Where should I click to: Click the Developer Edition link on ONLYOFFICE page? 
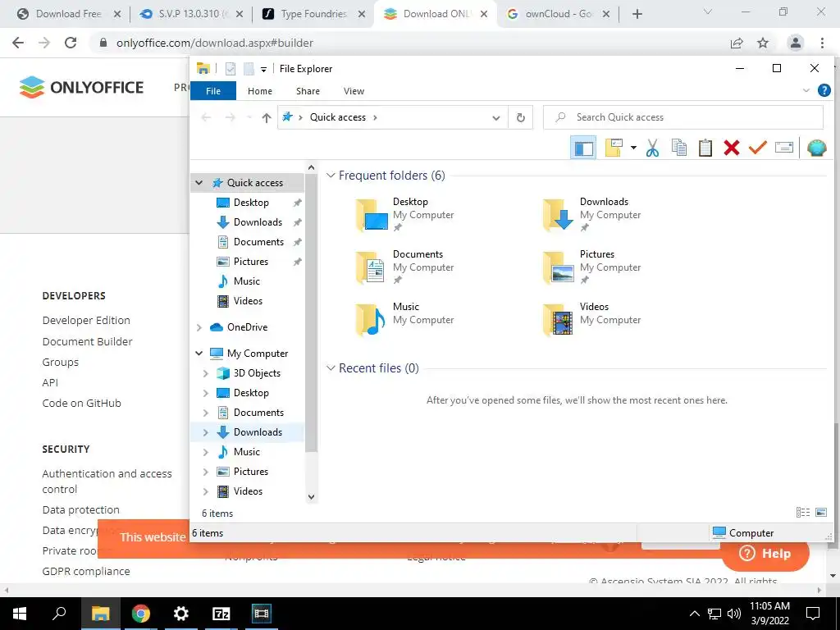point(86,321)
